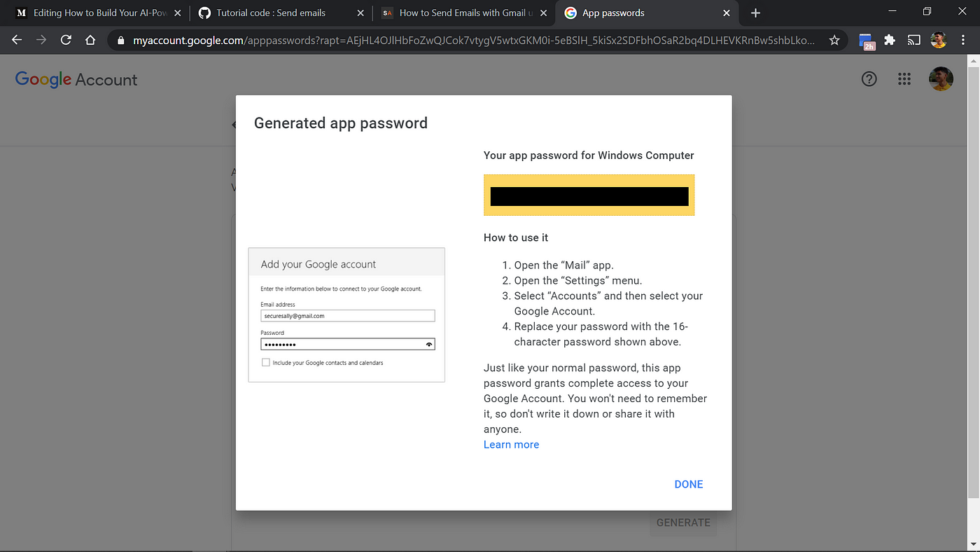Click the Add your Google account illustration
Screen dimensions: 980x552
coord(346,315)
